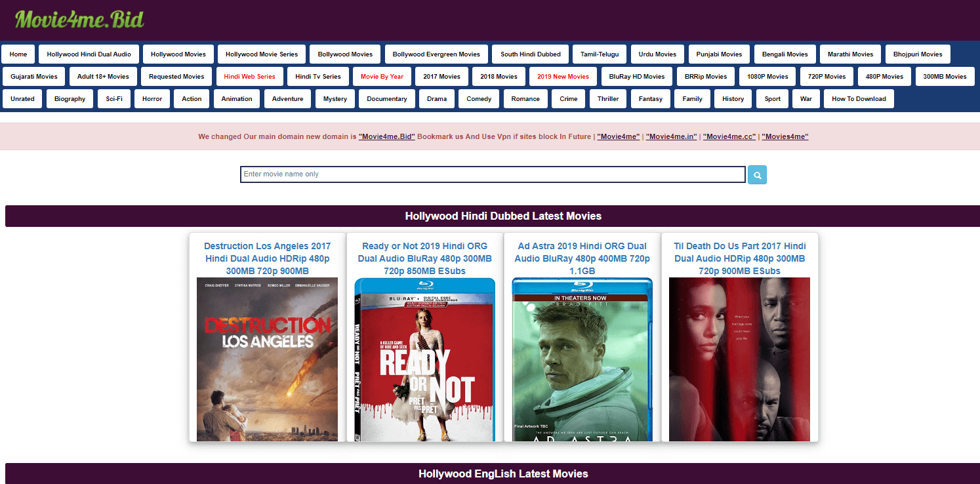The image size is (980, 484).
Task: Filter by 1080P Movies
Action: pyautogui.click(x=767, y=77)
